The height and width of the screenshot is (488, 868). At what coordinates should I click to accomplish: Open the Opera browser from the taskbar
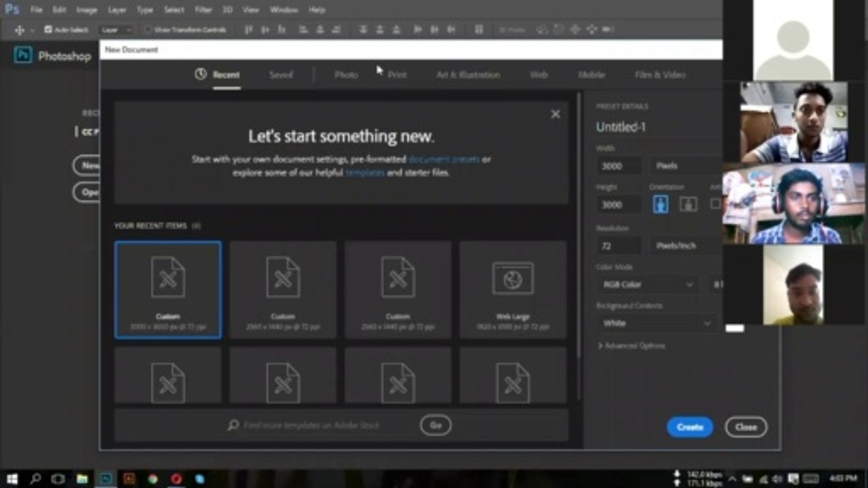tap(176, 479)
